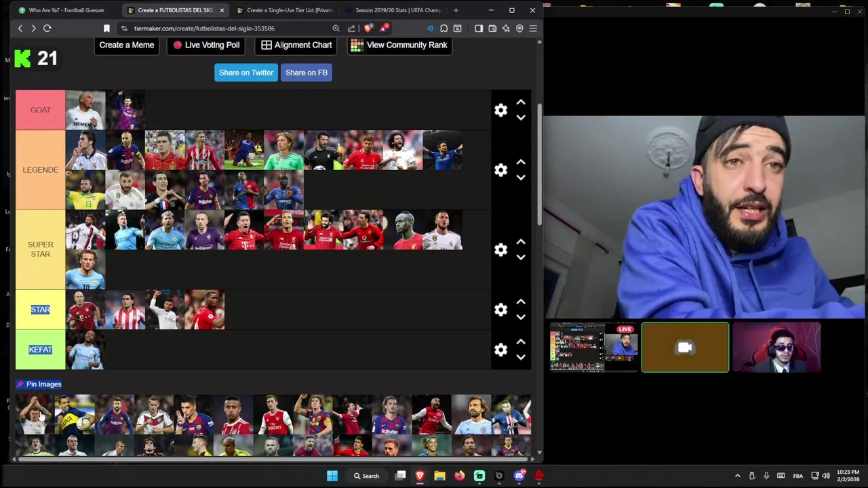Viewport: 868px width, 488px height.
Task: Start a Live Voting Poll
Action: (x=206, y=45)
